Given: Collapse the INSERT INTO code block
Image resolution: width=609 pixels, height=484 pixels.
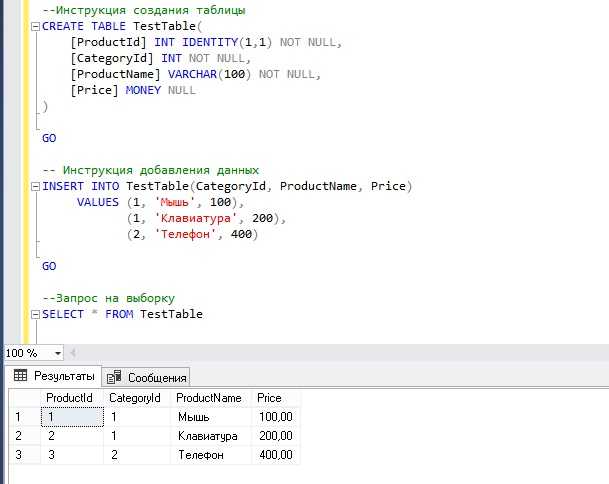Looking at the screenshot, I should [36, 187].
